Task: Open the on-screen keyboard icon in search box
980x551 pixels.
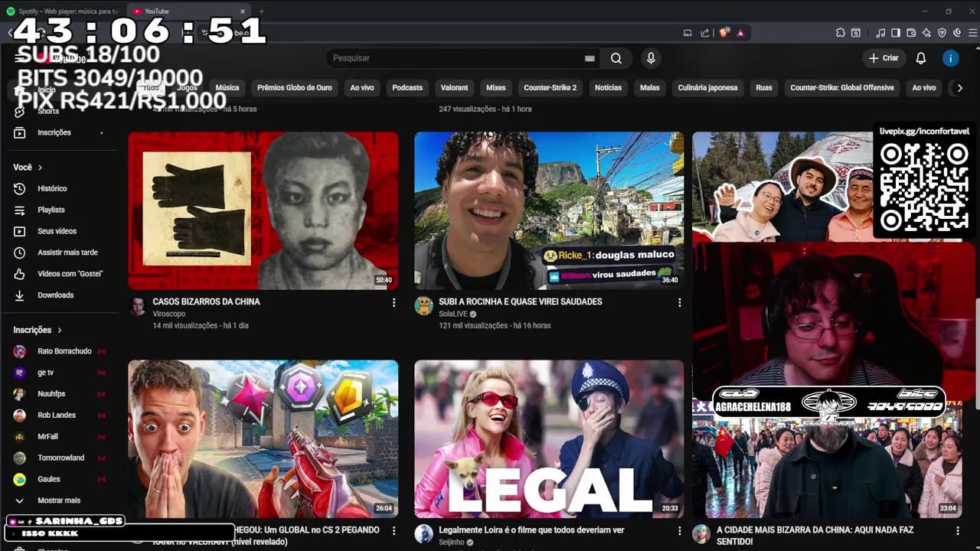Action: (590, 58)
